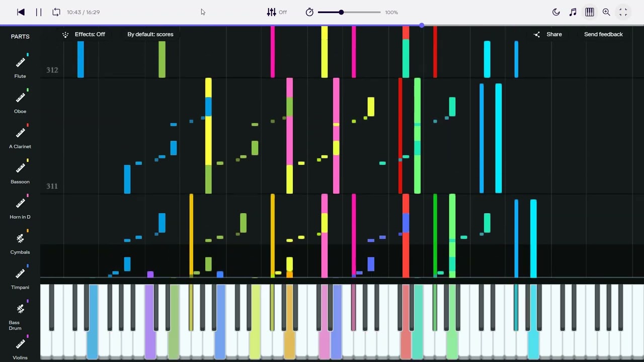644x362 pixels.
Task: Select the Timpani part
Action: pyautogui.click(x=20, y=278)
